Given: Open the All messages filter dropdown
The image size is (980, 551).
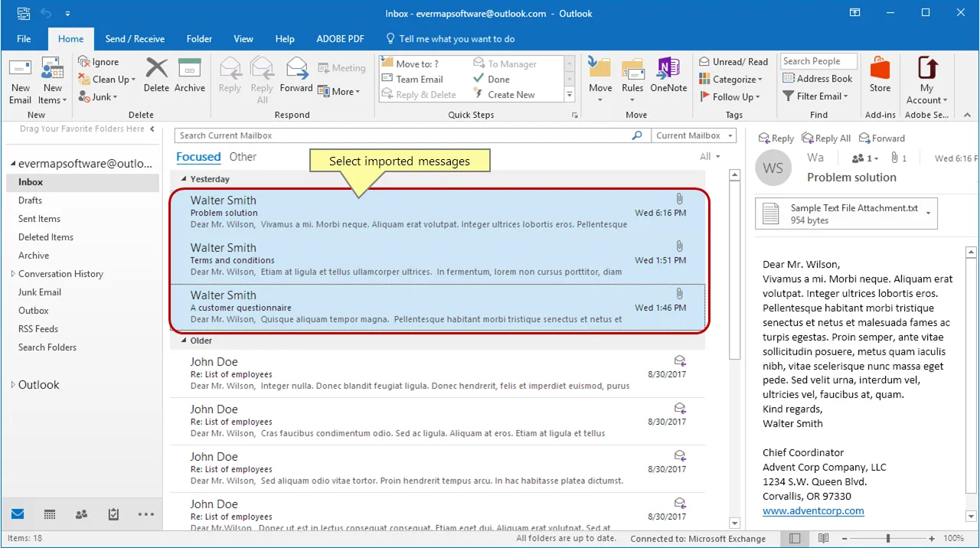Looking at the screenshot, I should pyautogui.click(x=710, y=157).
